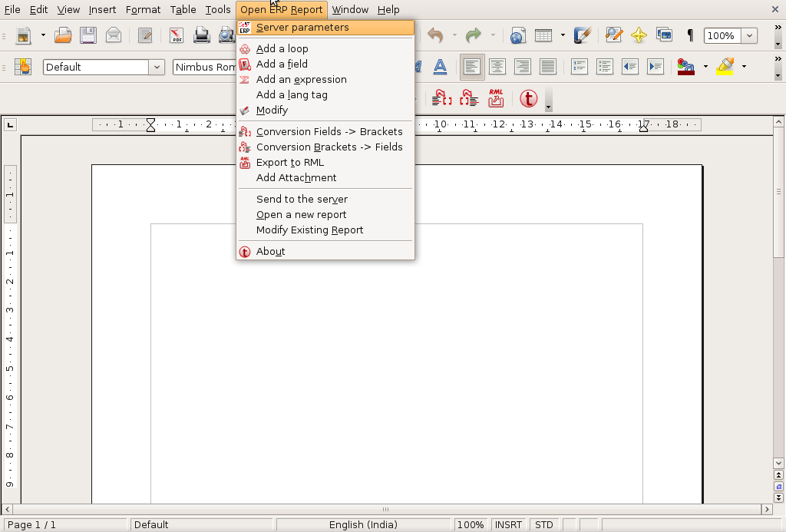Choose Add a field menu entry

tap(325, 64)
